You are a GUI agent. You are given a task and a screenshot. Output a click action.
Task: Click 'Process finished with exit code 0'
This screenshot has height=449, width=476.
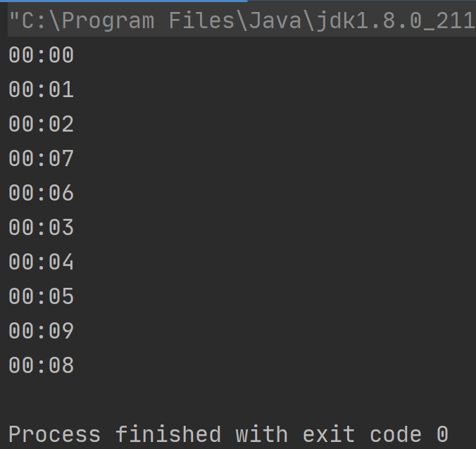coord(229,434)
